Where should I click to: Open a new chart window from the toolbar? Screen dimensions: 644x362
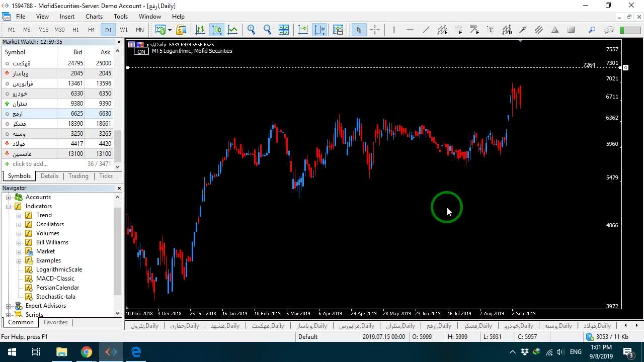click(x=160, y=30)
